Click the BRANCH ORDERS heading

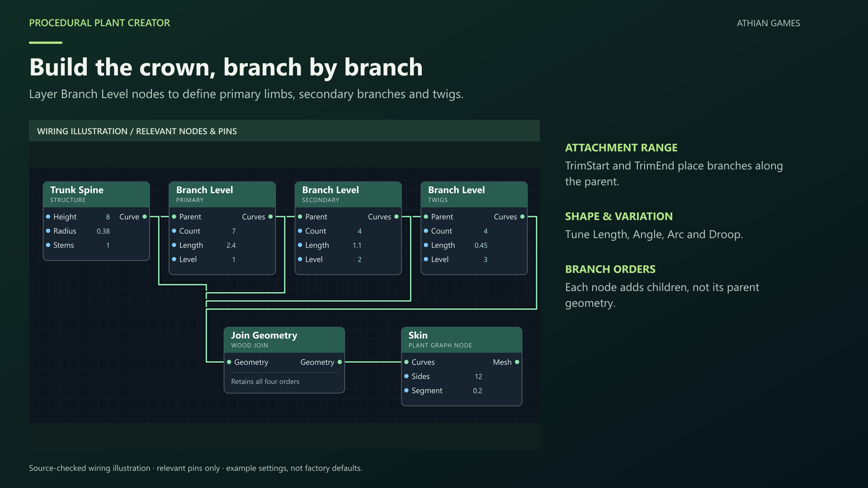(610, 269)
